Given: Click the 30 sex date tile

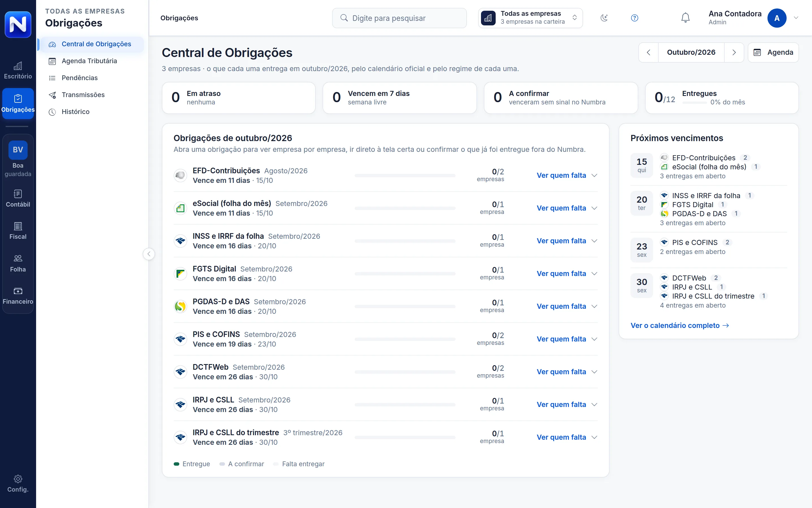Looking at the screenshot, I should tap(641, 286).
